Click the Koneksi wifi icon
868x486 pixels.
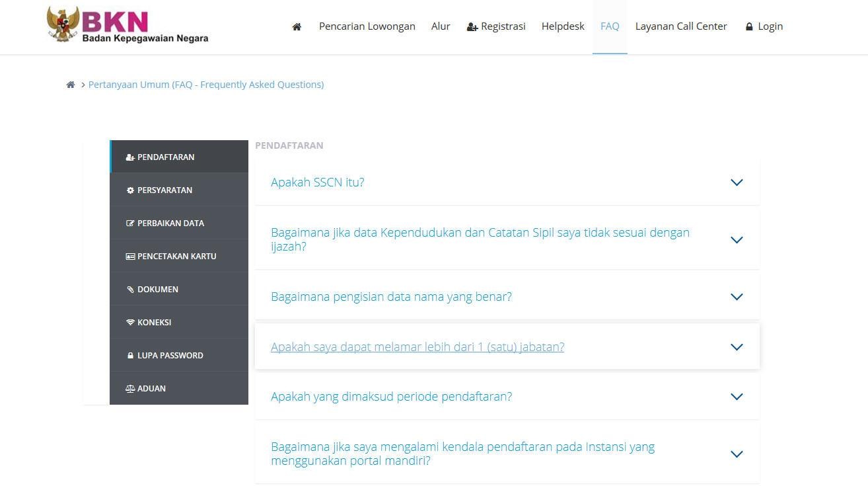pyautogui.click(x=130, y=323)
